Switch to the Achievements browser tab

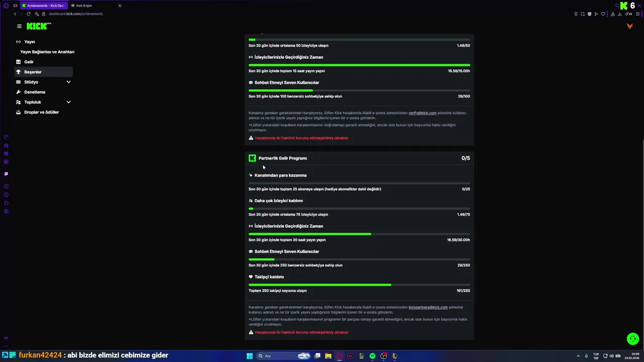coord(44,6)
